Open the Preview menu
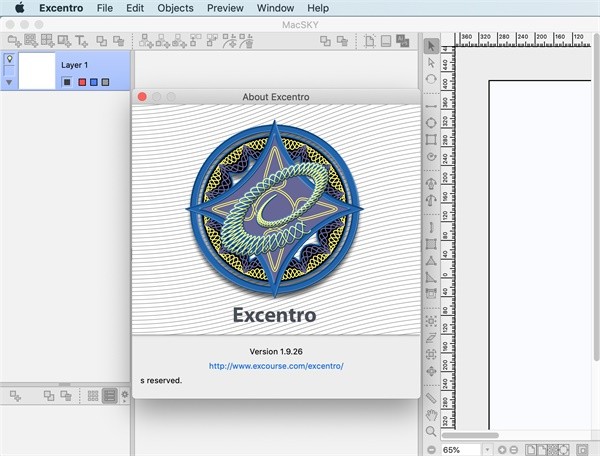 click(x=225, y=8)
